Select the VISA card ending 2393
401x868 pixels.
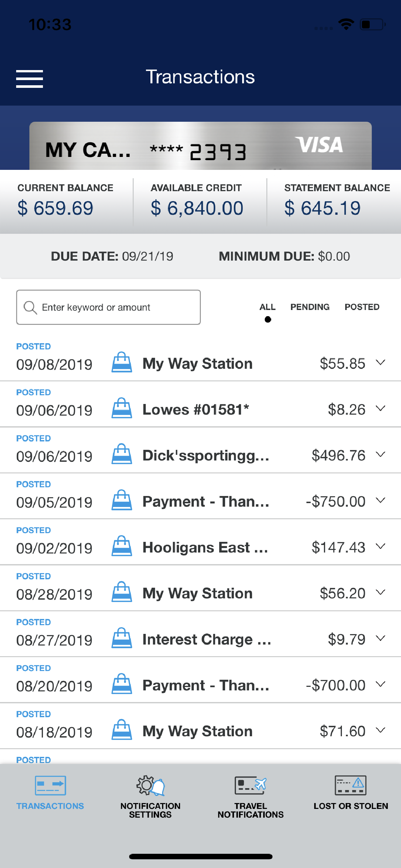pos(200,146)
